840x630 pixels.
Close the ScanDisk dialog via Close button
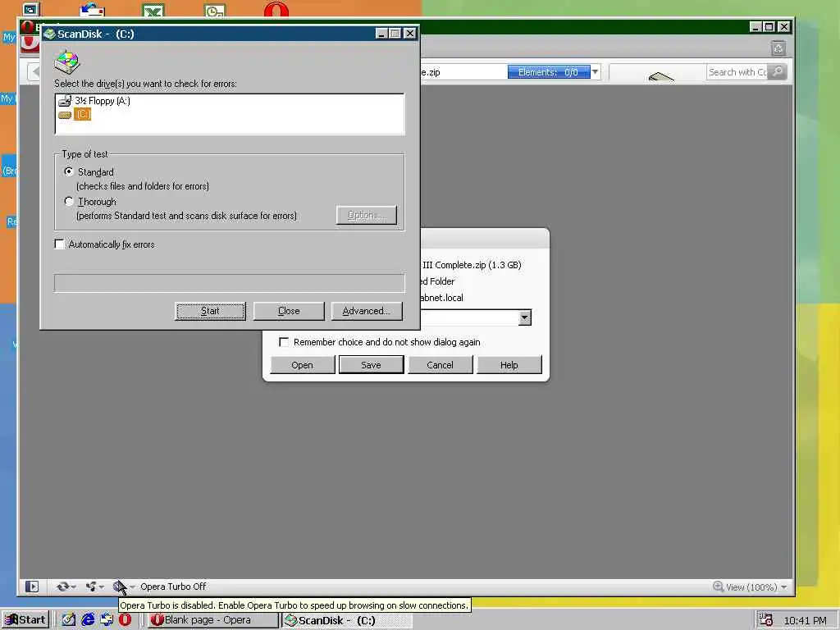pyautogui.click(x=289, y=311)
